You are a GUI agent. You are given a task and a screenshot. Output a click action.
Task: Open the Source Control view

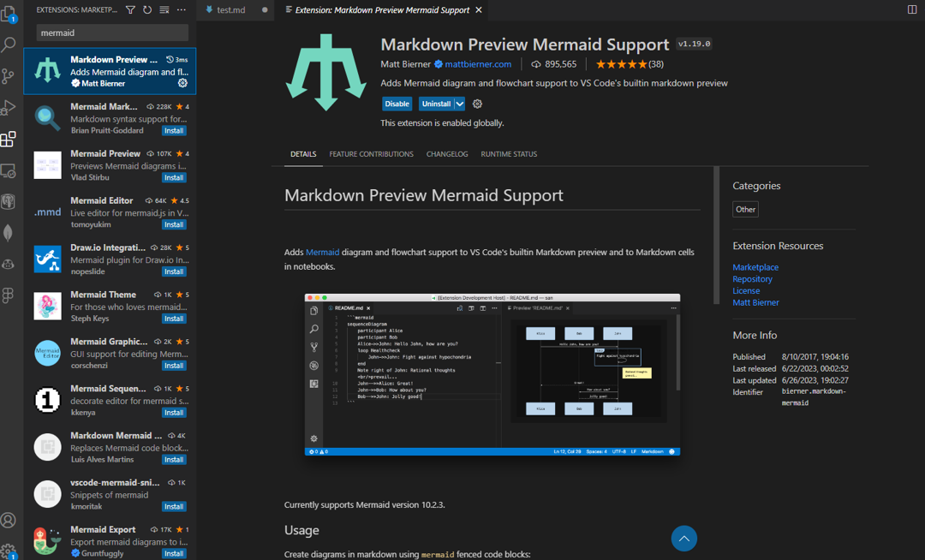pyautogui.click(x=9, y=76)
